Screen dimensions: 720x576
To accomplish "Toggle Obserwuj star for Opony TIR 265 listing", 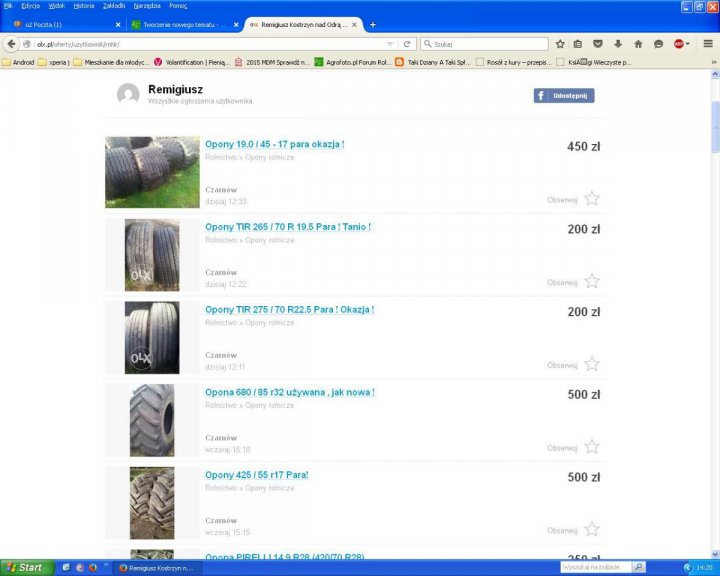I will point(592,281).
